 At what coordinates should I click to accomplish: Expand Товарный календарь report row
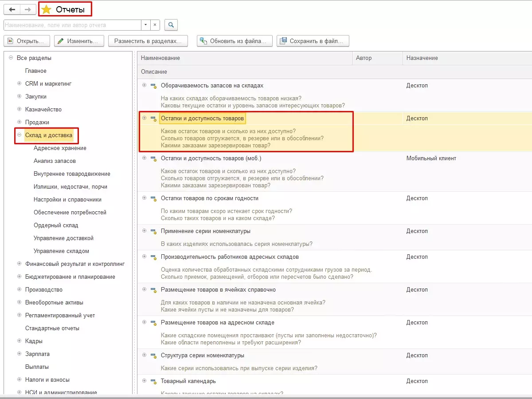click(x=144, y=381)
